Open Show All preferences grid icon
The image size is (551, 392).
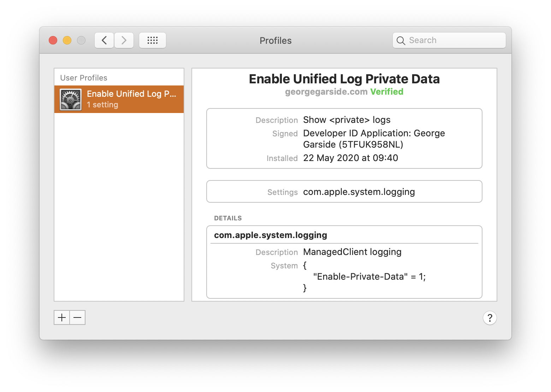pos(152,40)
